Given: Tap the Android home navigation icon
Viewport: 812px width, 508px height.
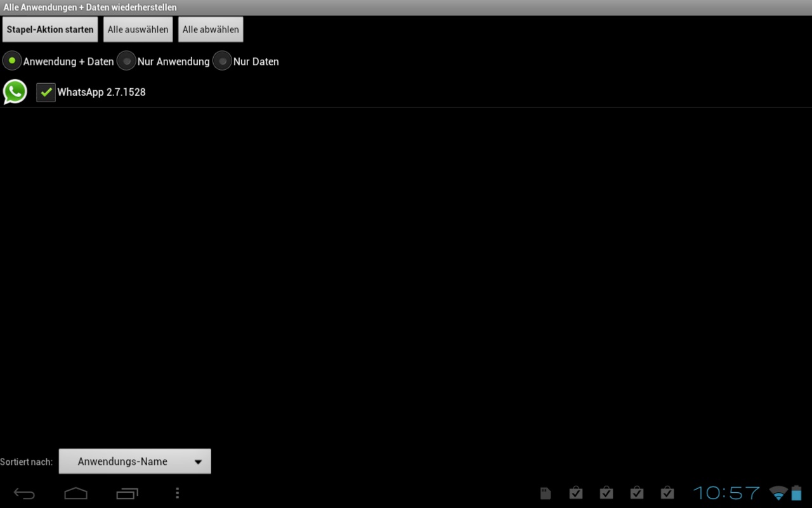Looking at the screenshot, I should click(75, 493).
